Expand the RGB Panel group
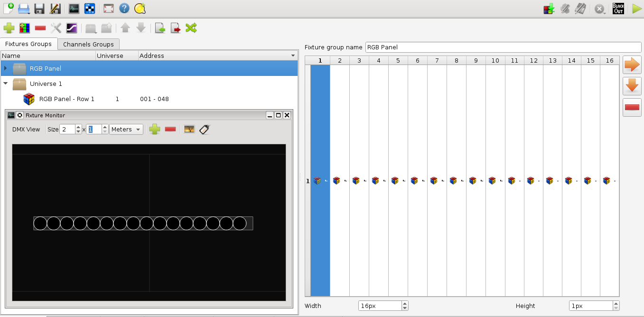Viewport: 644px width, 317px height. pyautogui.click(x=5, y=68)
